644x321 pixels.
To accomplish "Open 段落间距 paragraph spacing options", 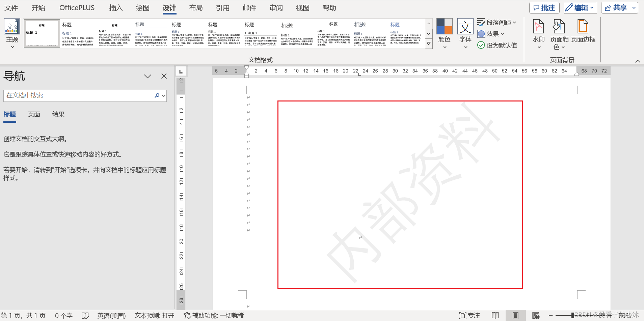I will [497, 23].
